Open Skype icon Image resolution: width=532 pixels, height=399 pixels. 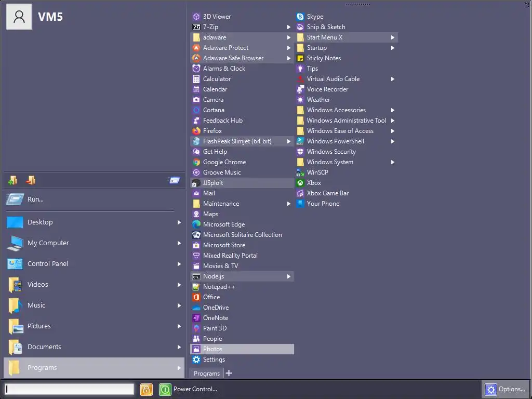click(300, 16)
